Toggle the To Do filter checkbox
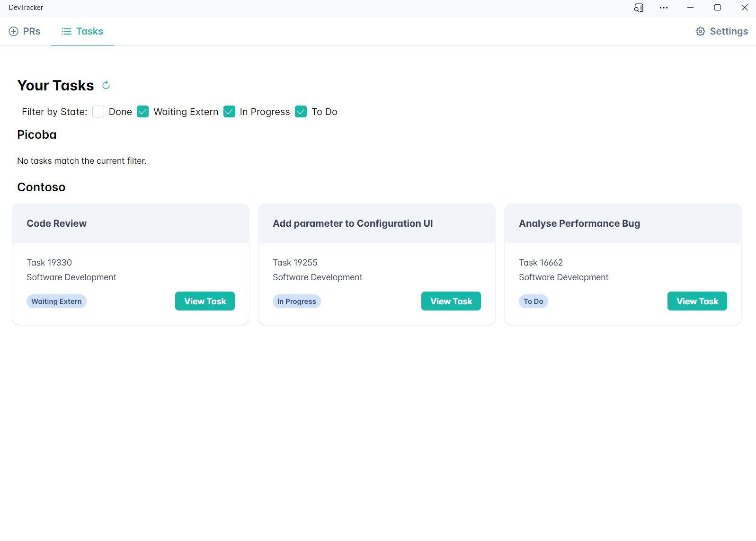756x541 pixels. [x=301, y=112]
